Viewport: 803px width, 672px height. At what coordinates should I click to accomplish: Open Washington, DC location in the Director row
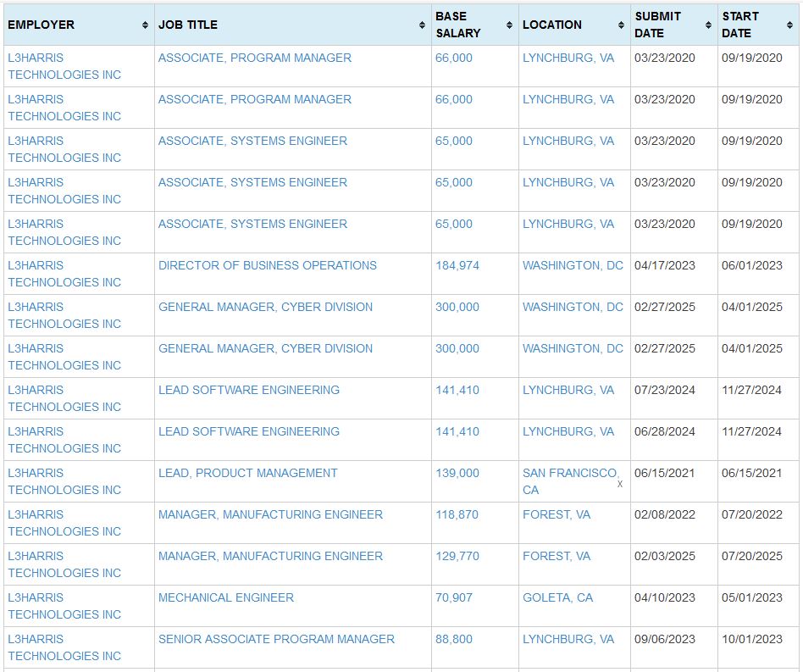pos(573,265)
